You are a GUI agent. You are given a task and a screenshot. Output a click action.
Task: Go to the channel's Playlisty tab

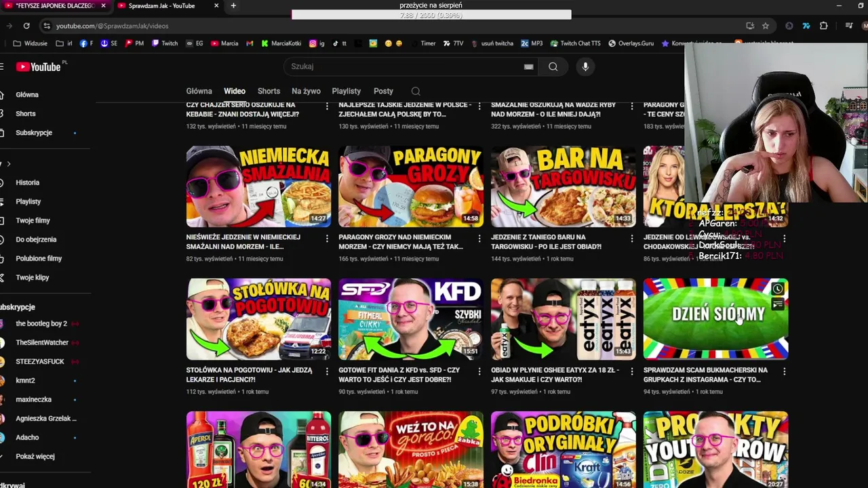347,91
